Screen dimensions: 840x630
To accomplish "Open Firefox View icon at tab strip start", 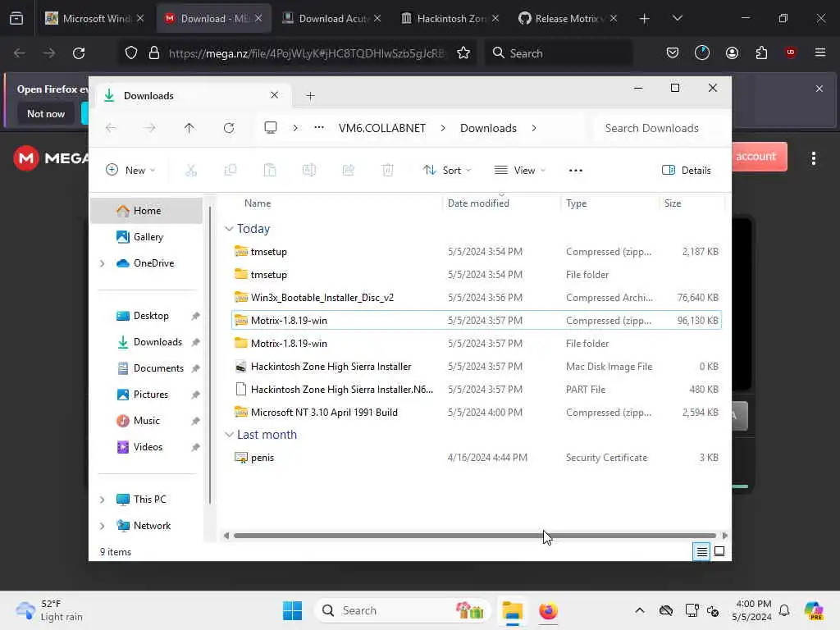I will coord(16,19).
